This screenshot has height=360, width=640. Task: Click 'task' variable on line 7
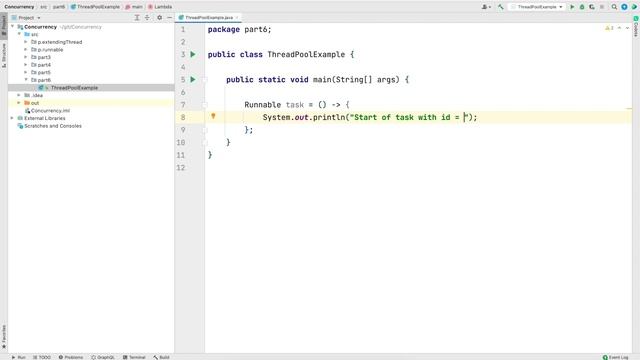tap(295, 105)
